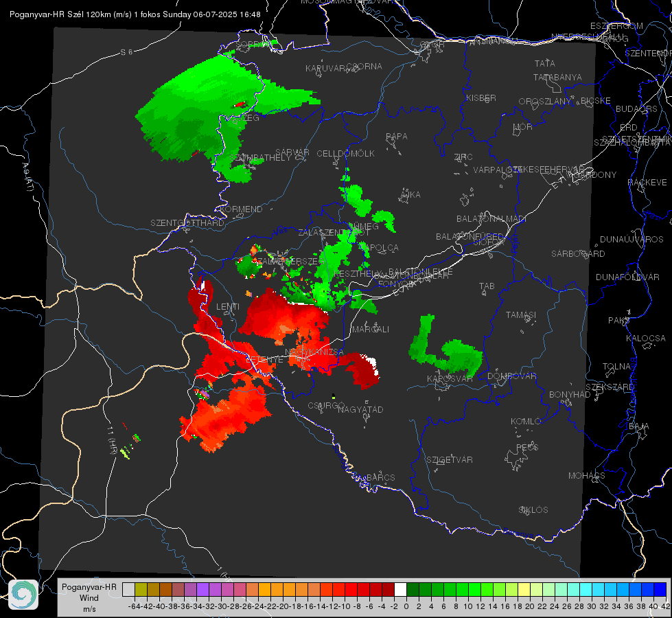Click the OROSZLANY city label
672x618 pixels.
pos(545,101)
